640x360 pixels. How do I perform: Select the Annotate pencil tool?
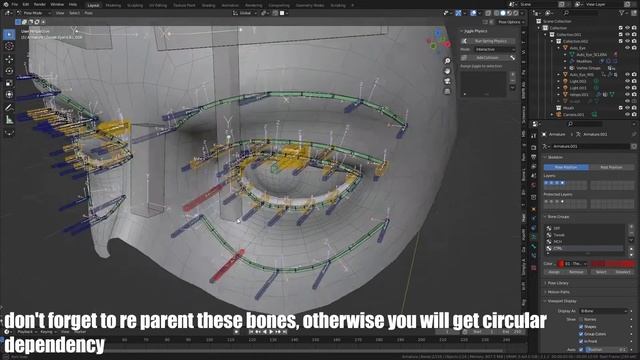coord(9,108)
